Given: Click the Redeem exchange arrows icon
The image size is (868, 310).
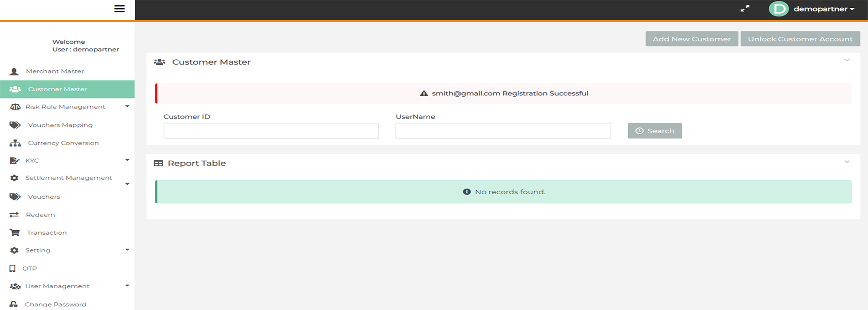Looking at the screenshot, I should click(14, 215).
